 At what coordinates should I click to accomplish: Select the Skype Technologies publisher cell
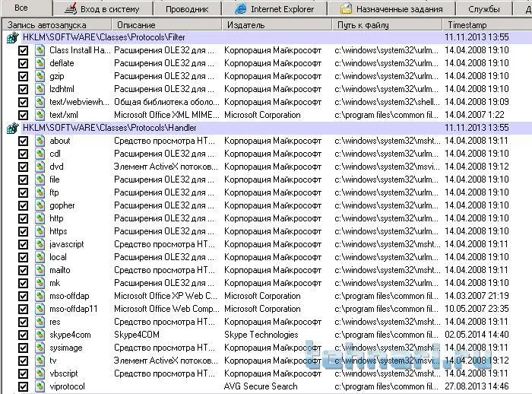pos(261,335)
